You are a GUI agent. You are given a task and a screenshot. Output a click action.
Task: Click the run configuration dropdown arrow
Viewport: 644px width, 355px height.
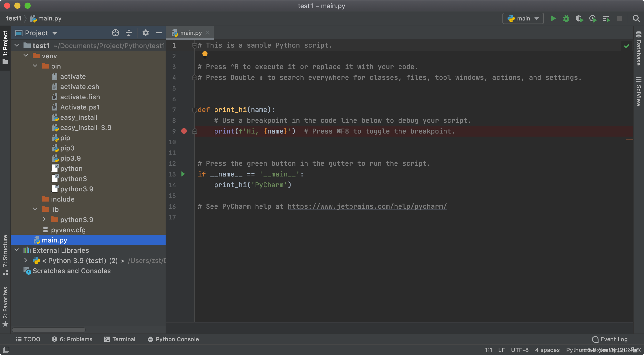[538, 18]
